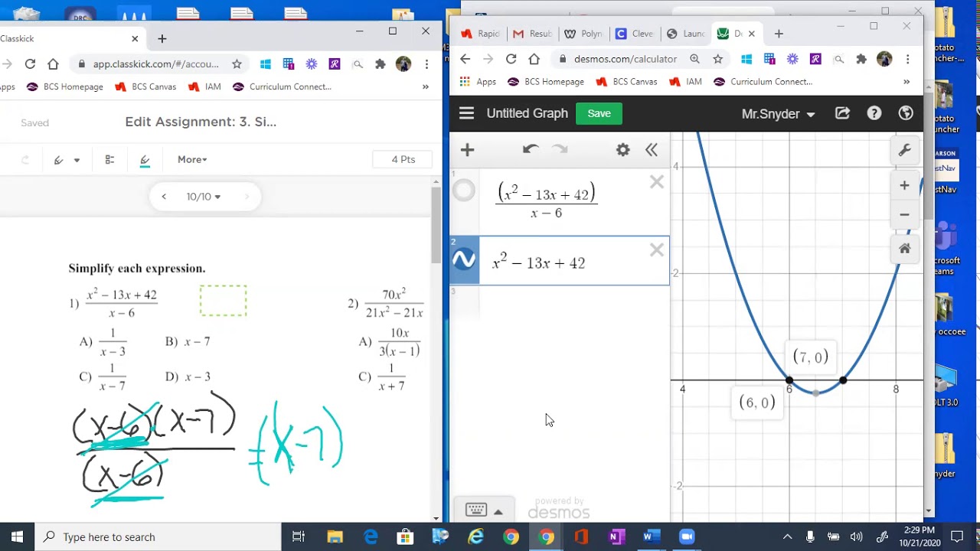
Task: Open the Desmos expression list settings gear
Action: [623, 150]
